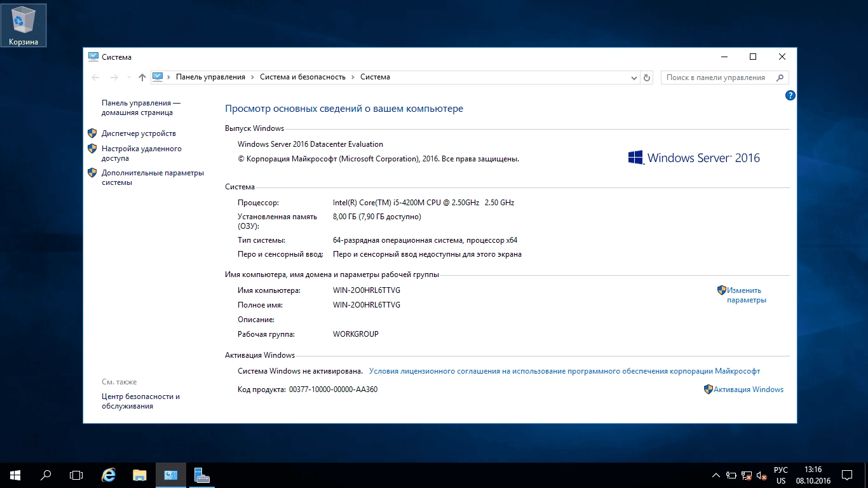Click the network tray icon

[x=747, y=475]
